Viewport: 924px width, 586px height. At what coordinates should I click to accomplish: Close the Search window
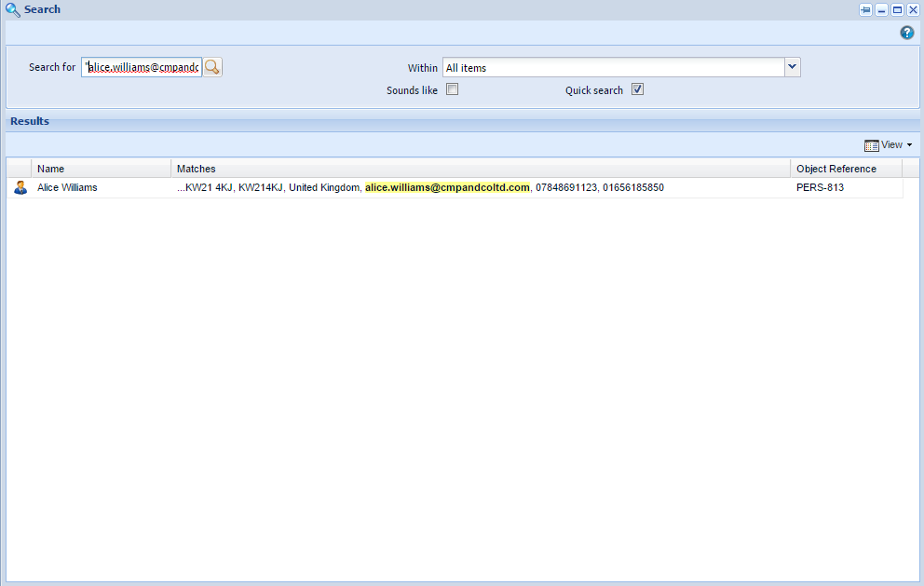913,10
